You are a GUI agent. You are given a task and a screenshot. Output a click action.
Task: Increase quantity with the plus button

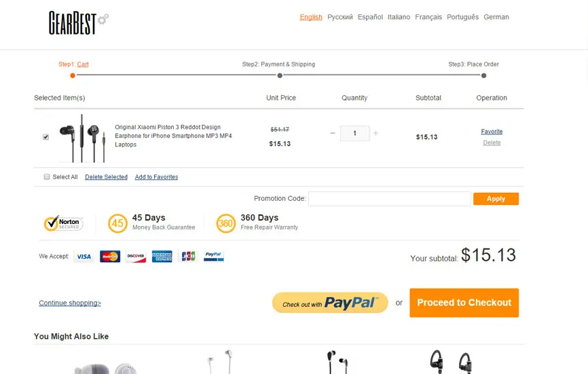375,134
